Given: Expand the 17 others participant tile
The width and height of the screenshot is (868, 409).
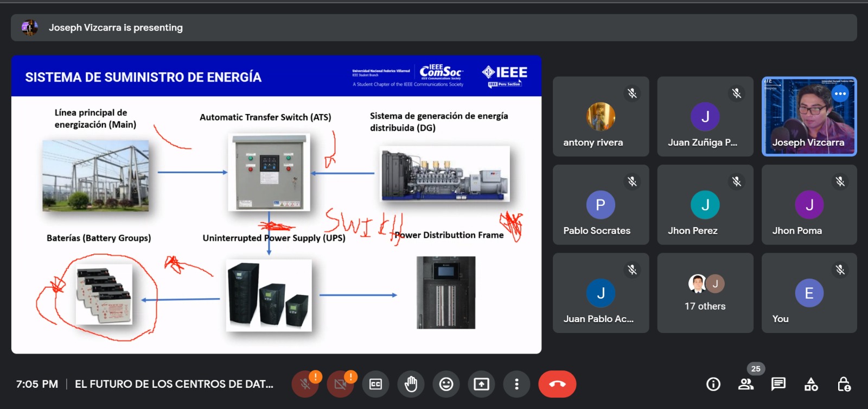Looking at the screenshot, I should [705, 293].
